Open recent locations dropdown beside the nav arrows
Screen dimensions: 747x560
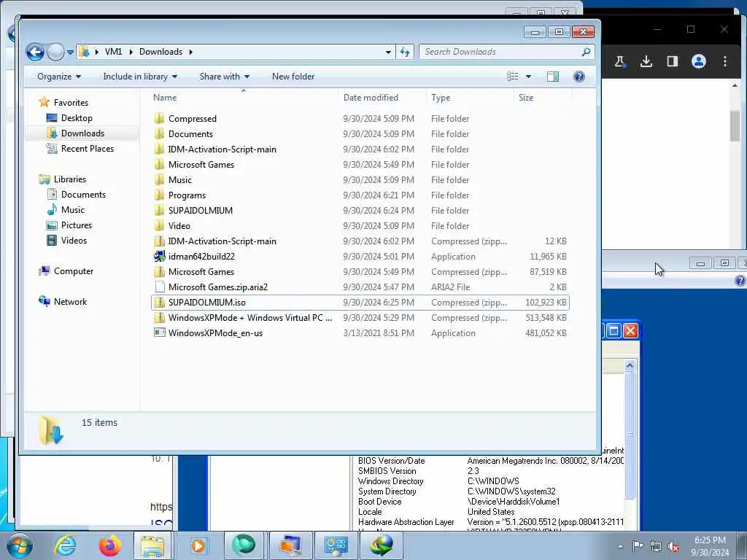(x=70, y=52)
